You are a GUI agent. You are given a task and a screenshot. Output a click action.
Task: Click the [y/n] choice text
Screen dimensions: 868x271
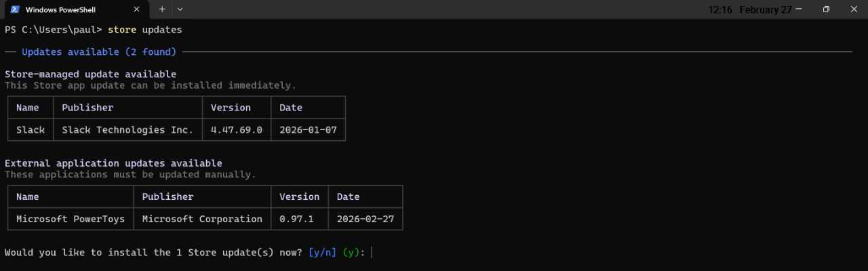pyautogui.click(x=322, y=253)
